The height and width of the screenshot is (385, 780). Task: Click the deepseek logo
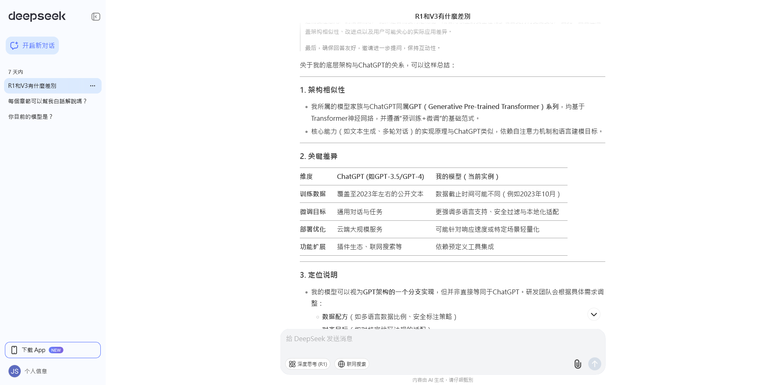(x=37, y=16)
